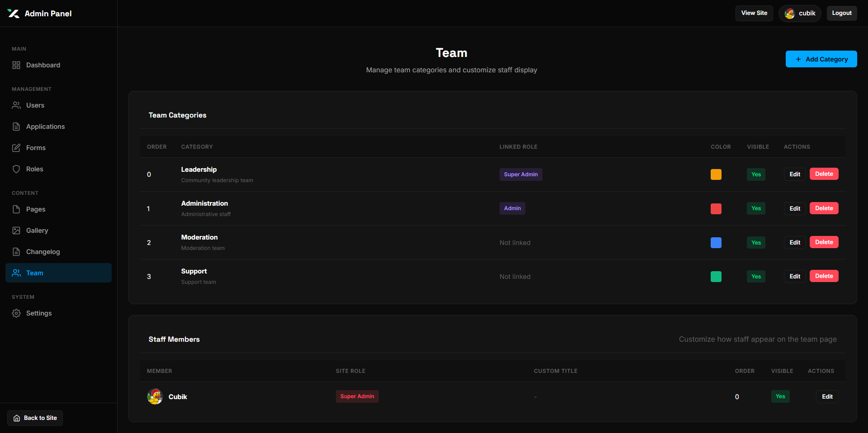The image size is (868, 433).
Task: Click the Admin Panel title text
Action: [48, 14]
